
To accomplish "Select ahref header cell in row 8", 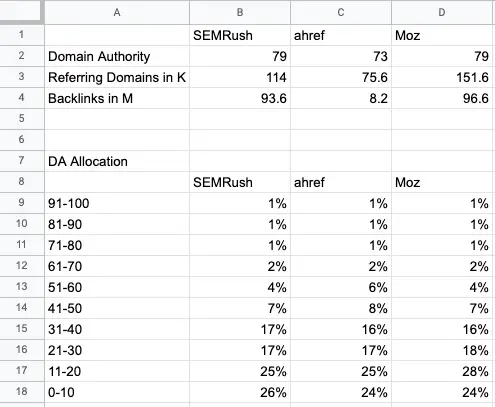I will 341,182.
